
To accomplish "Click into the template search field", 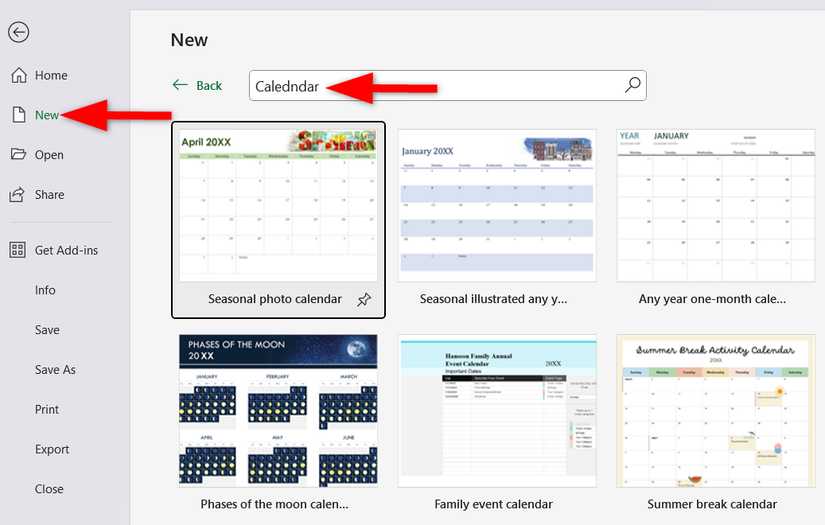I will click(447, 85).
